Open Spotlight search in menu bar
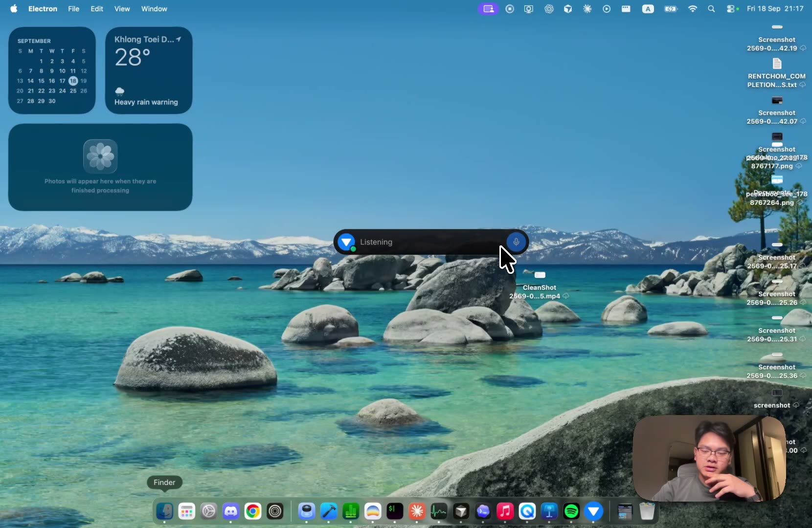Screen dimensions: 812x528 pyautogui.click(x=711, y=9)
